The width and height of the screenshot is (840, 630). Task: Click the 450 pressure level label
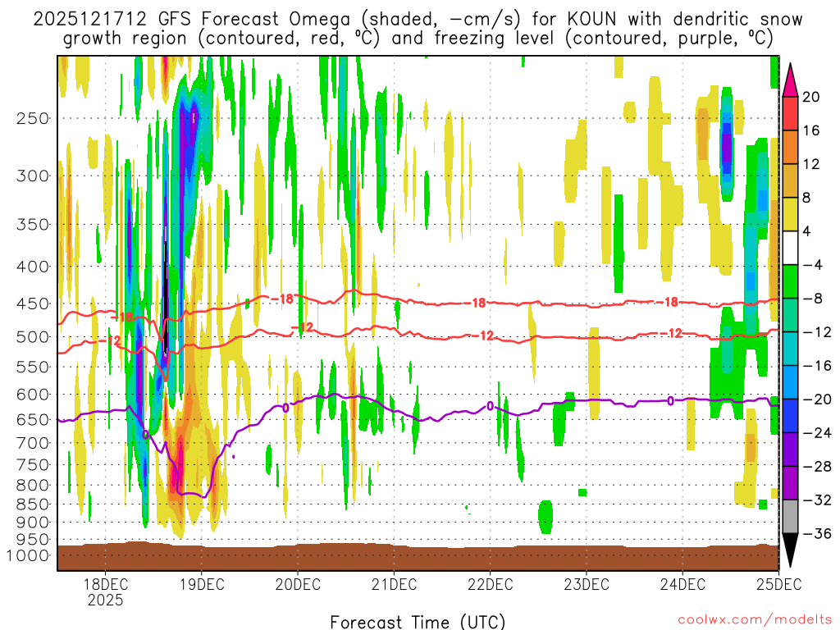[x=33, y=304]
